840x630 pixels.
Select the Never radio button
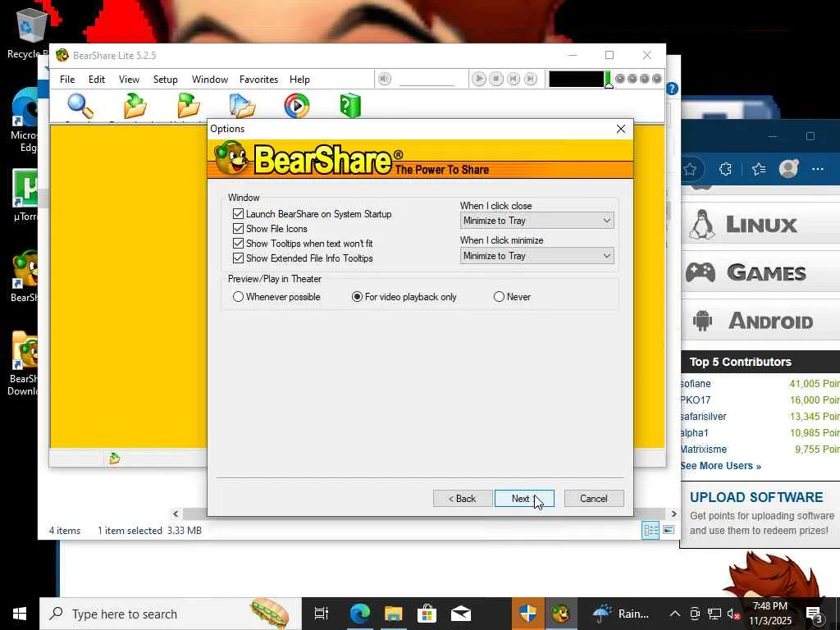[x=500, y=297]
